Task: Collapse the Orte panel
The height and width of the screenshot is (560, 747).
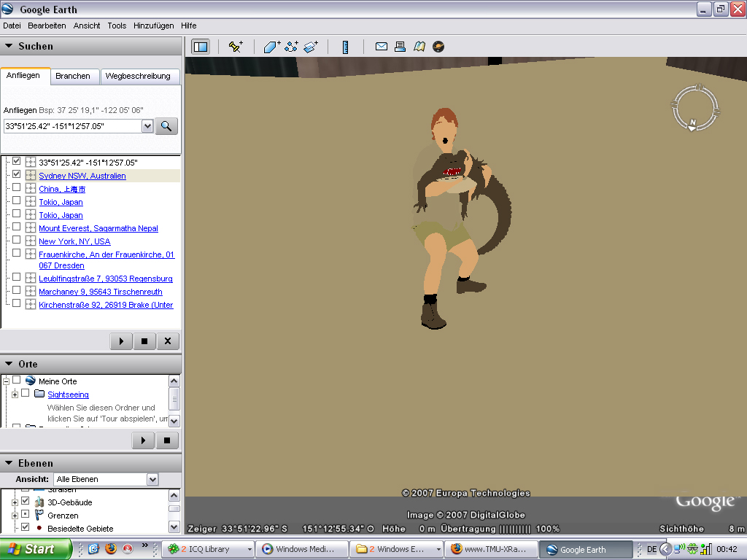Action: pyautogui.click(x=9, y=364)
